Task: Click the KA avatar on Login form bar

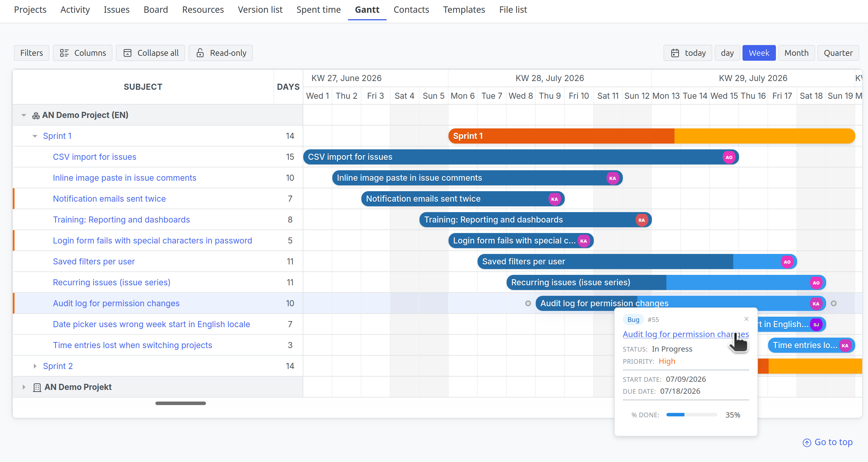Action: (x=584, y=241)
